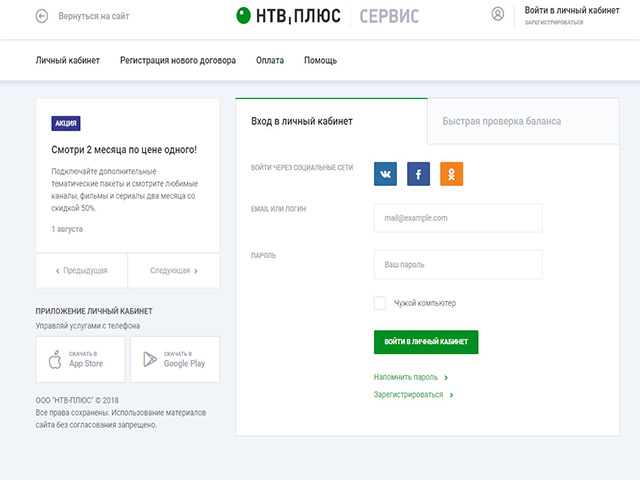
Task: Sign in with the Odnoklassniki icon
Action: point(451,174)
